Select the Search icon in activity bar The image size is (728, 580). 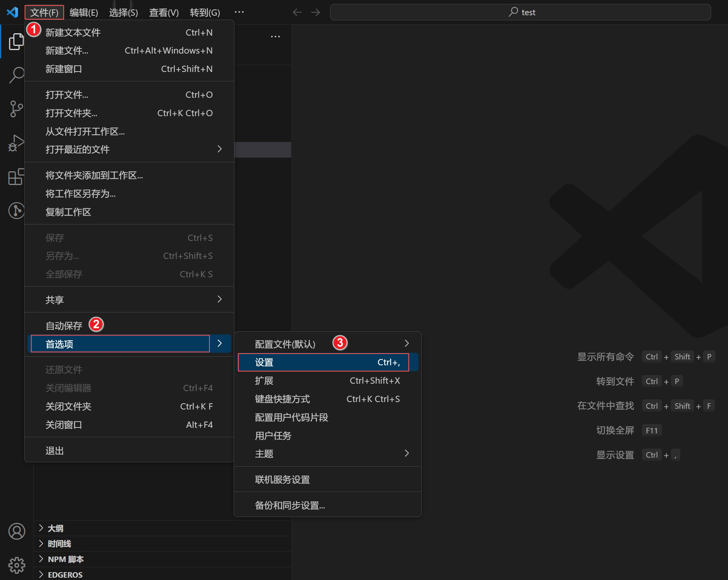point(16,75)
